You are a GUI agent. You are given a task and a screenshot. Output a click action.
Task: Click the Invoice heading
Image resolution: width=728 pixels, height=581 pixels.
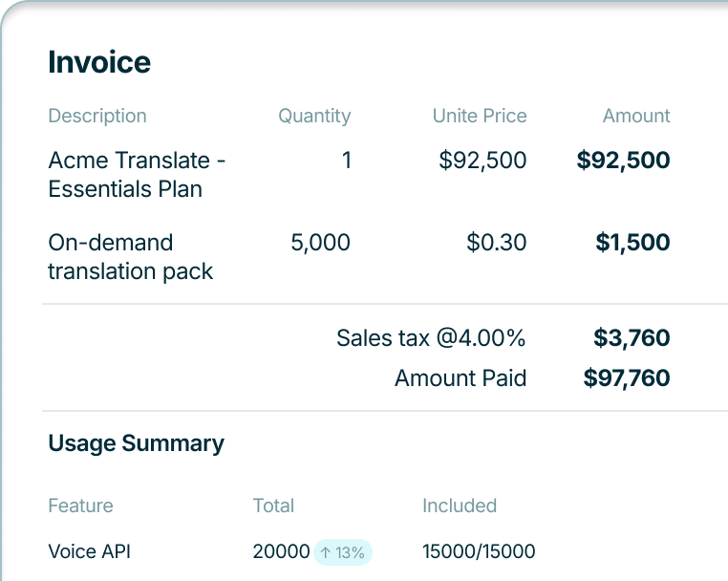click(99, 62)
